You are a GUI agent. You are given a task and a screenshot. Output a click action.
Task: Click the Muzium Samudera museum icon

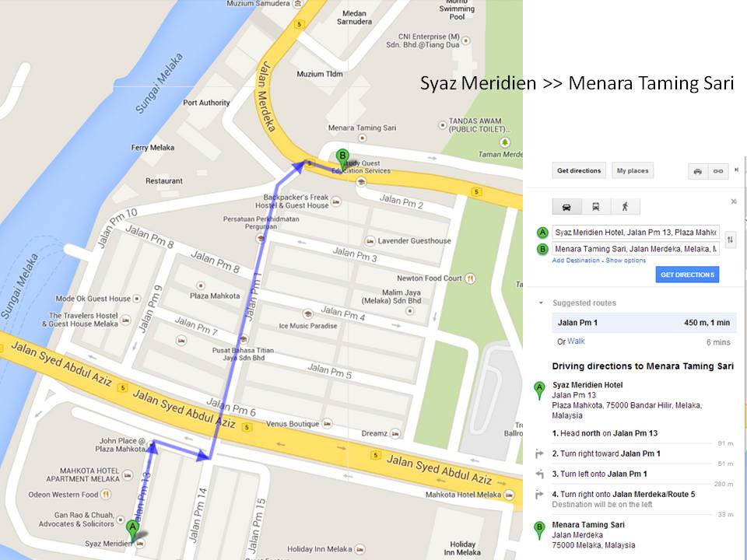(298, 3)
